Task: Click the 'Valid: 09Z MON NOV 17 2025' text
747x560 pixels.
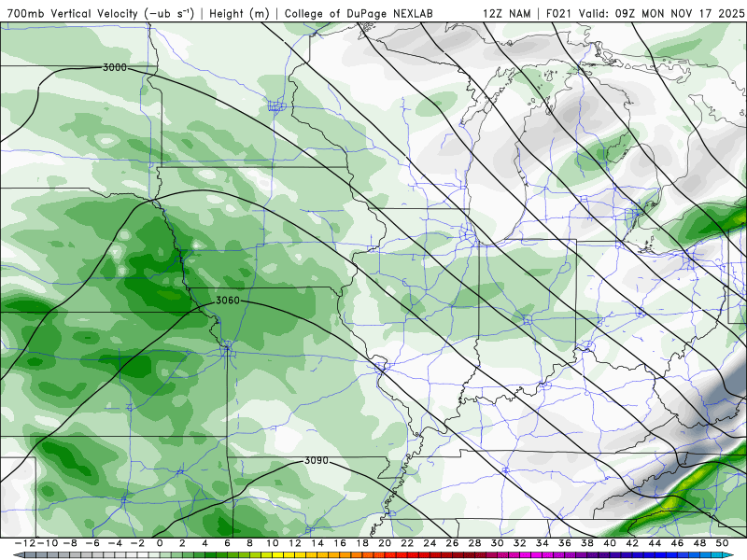Action: pyautogui.click(x=661, y=13)
